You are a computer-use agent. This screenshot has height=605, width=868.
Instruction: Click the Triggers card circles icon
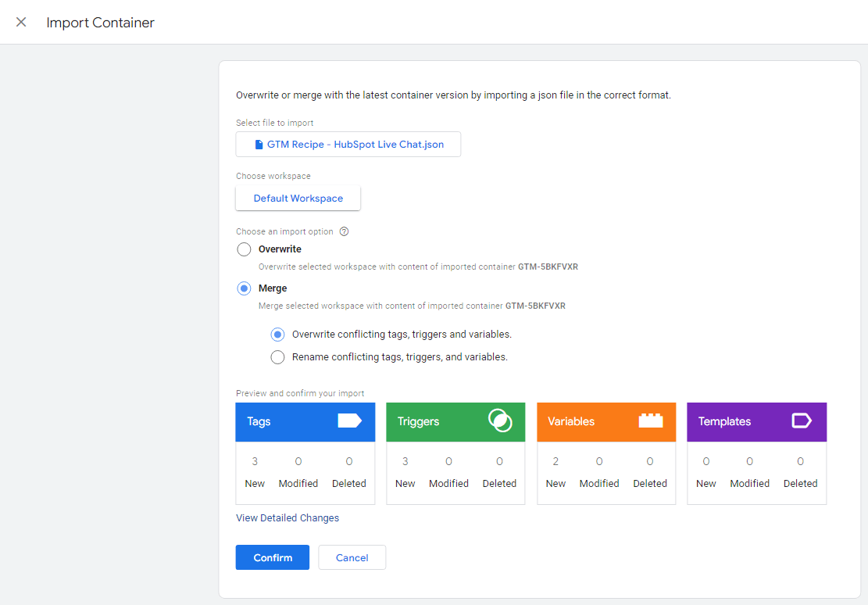(500, 421)
